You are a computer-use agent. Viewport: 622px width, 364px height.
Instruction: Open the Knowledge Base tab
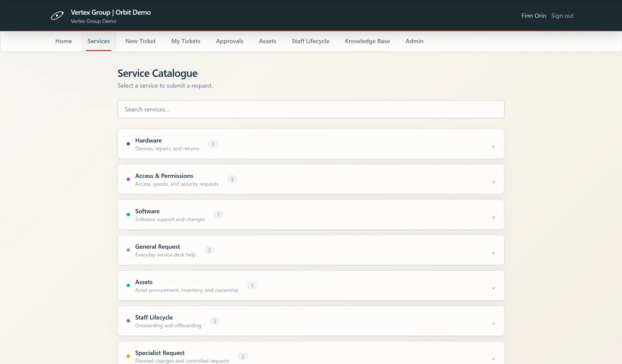pyautogui.click(x=367, y=41)
